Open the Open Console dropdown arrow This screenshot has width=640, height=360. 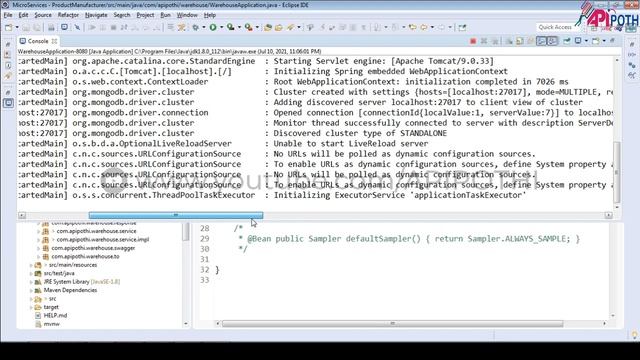pyautogui.click(x=604, y=41)
